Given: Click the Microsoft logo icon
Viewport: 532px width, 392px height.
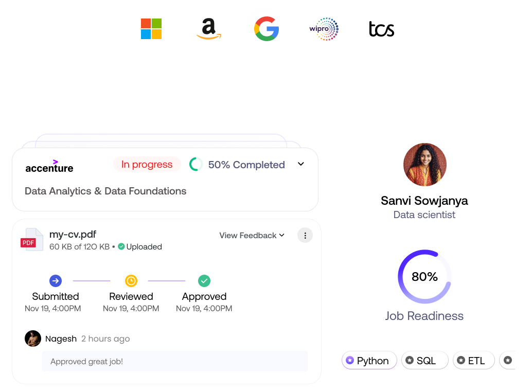Looking at the screenshot, I should pyautogui.click(x=151, y=29).
